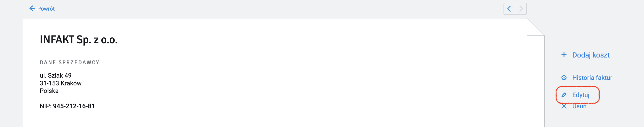Click the street address ul. Szlak 49

click(55, 75)
